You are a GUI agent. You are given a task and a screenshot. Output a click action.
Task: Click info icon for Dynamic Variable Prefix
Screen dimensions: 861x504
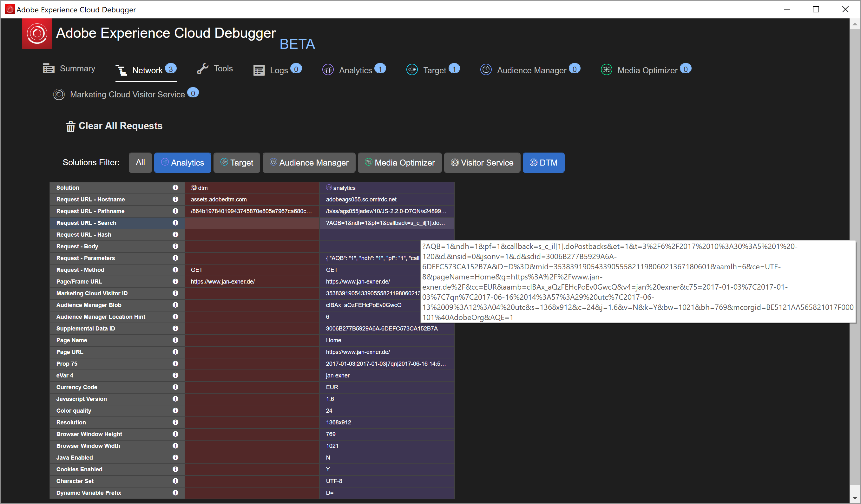point(175,493)
